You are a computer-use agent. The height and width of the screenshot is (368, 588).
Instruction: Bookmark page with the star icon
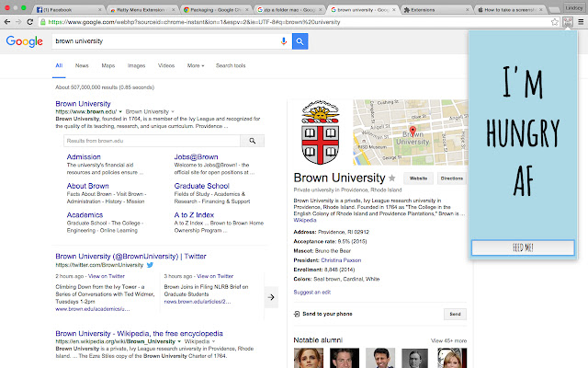pyautogui.click(x=555, y=22)
